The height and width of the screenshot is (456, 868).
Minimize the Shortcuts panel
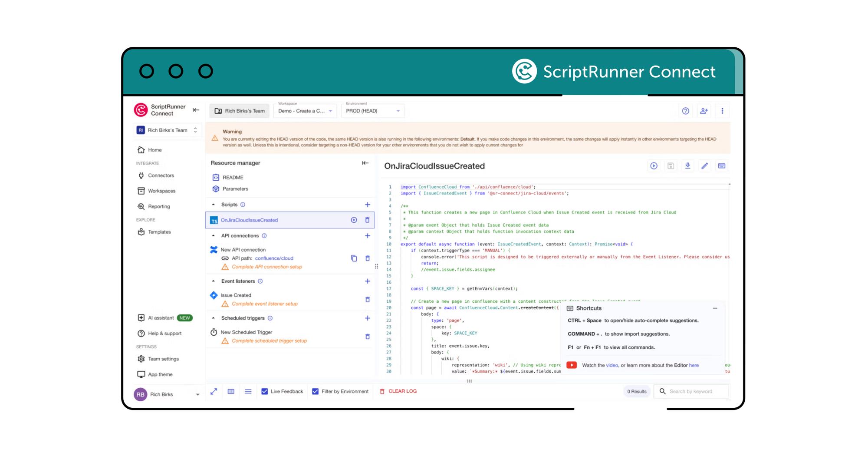coord(715,308)
